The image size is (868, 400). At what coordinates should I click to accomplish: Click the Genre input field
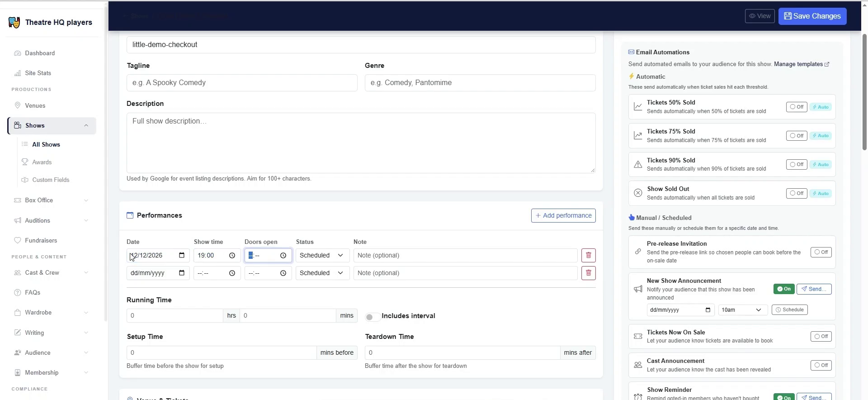point(480,83)
